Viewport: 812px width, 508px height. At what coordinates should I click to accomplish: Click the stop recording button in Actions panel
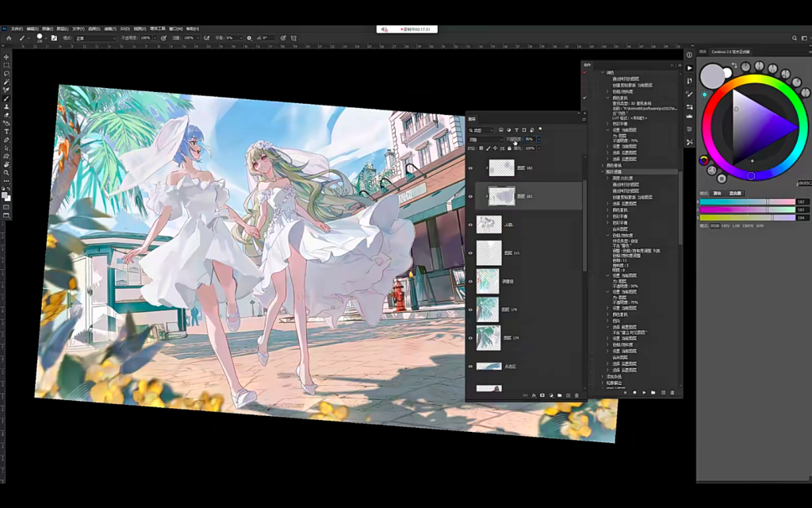coord(626,392)
